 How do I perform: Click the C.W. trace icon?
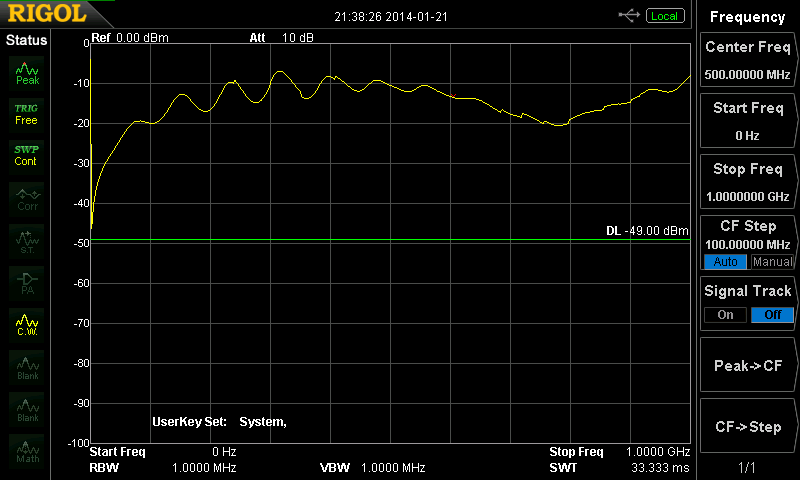(27, 323)
